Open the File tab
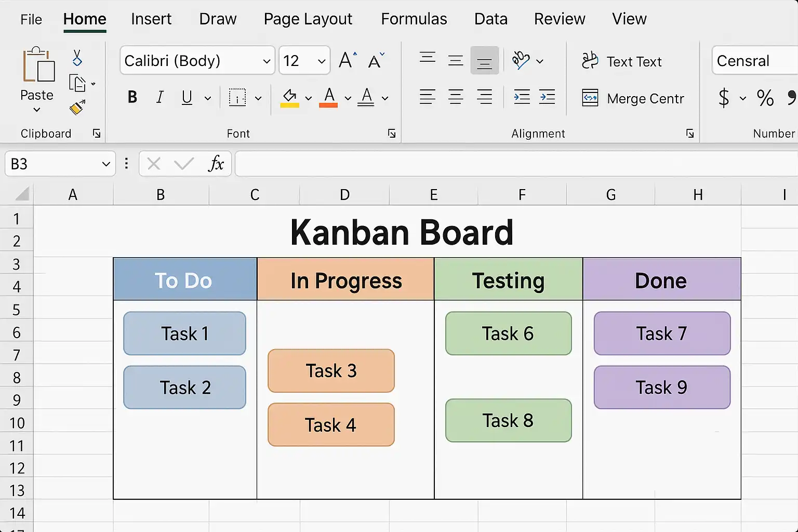798x532 pixels. click(x=31, y=19)
